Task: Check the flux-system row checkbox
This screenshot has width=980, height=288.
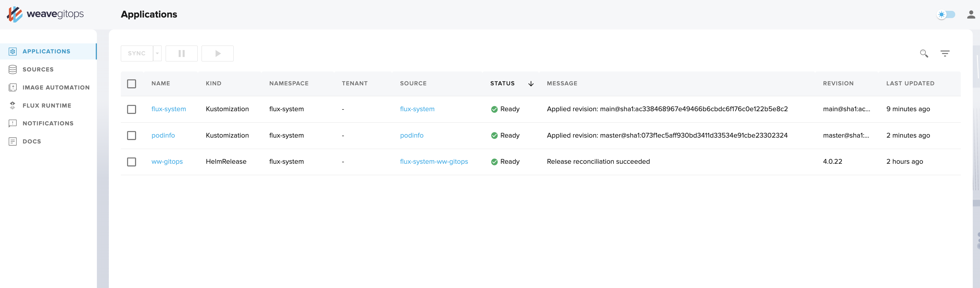Action: coord(132,110)
